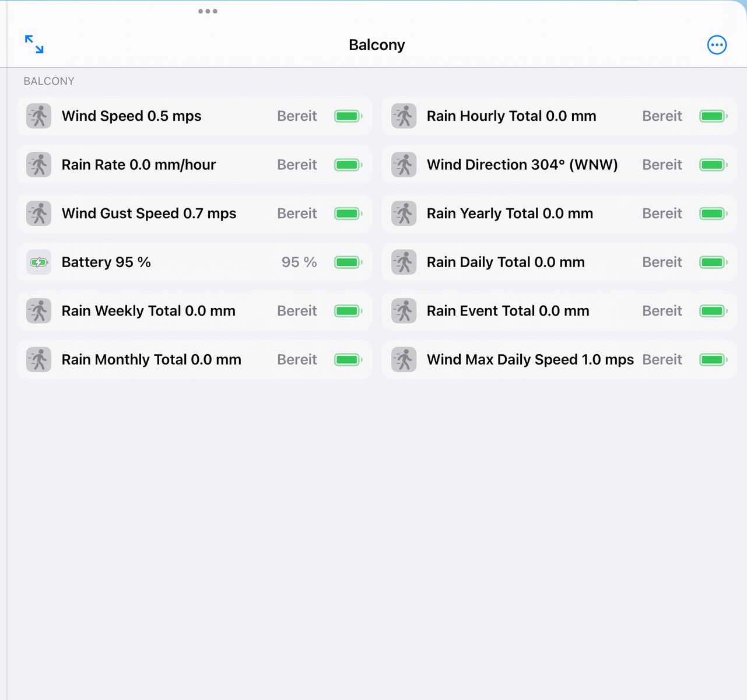
Task: Click the 95 % value in Battery row
Action: coord(299,262)
